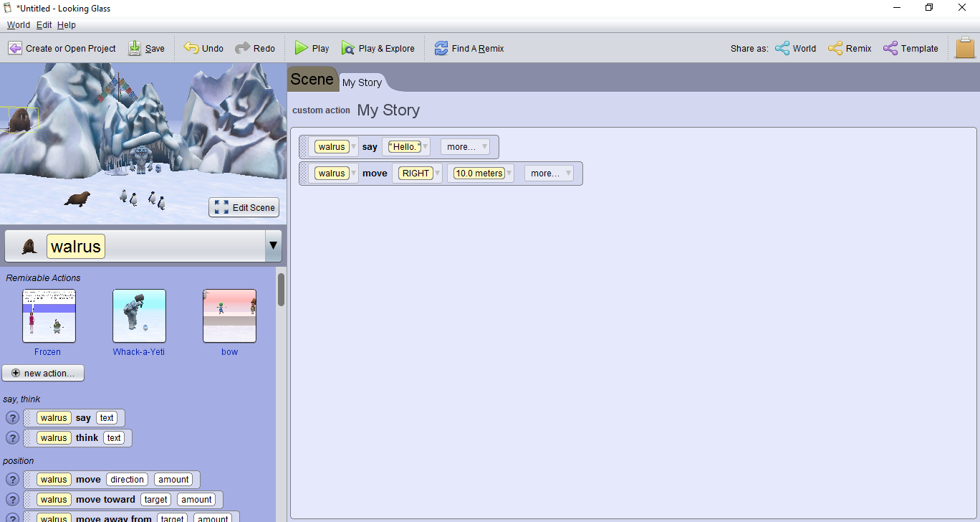Click direction field in move tile

128,480
